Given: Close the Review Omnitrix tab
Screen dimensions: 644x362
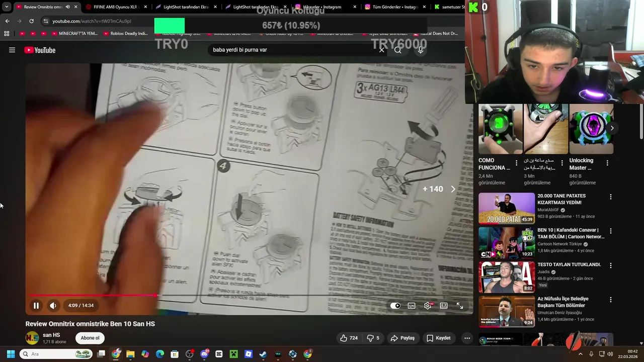Looking at the screenshot, I should [76, 7].
